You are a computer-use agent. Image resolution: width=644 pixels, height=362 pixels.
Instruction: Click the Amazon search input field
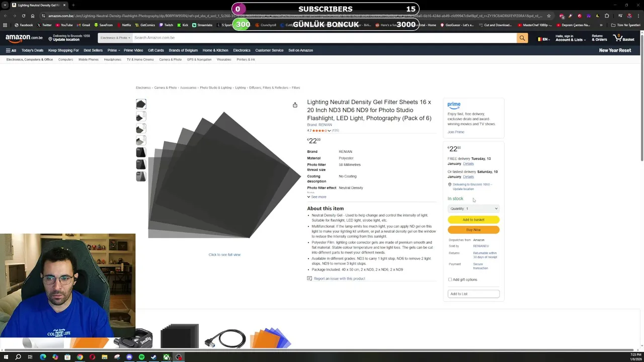tap(324, 38)
